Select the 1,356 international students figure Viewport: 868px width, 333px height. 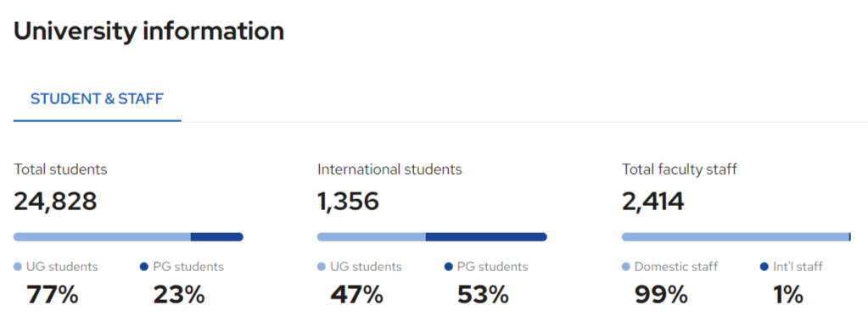(x=348, y=202)
